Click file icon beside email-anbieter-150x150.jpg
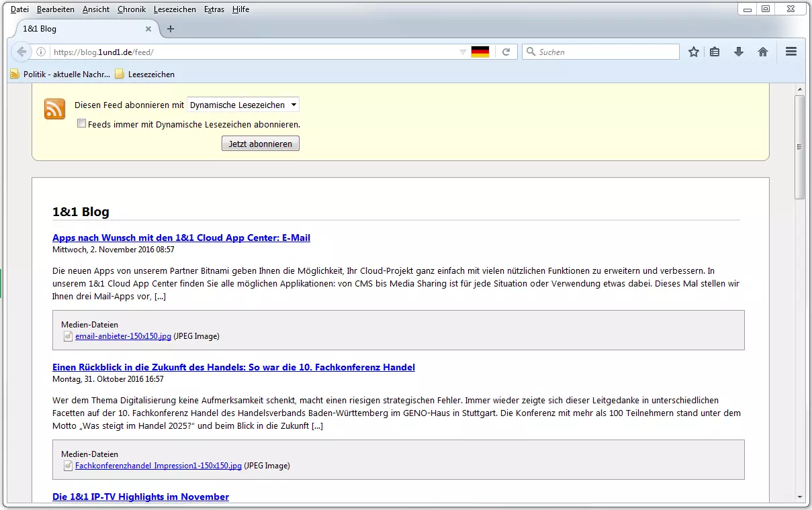 (x=68, y=336)
